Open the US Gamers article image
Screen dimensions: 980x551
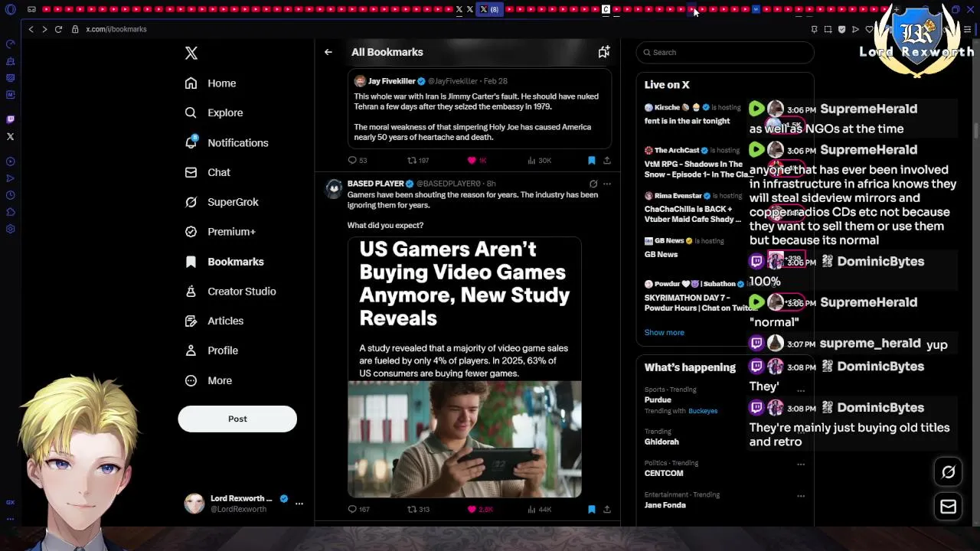(x=465, y=367)
